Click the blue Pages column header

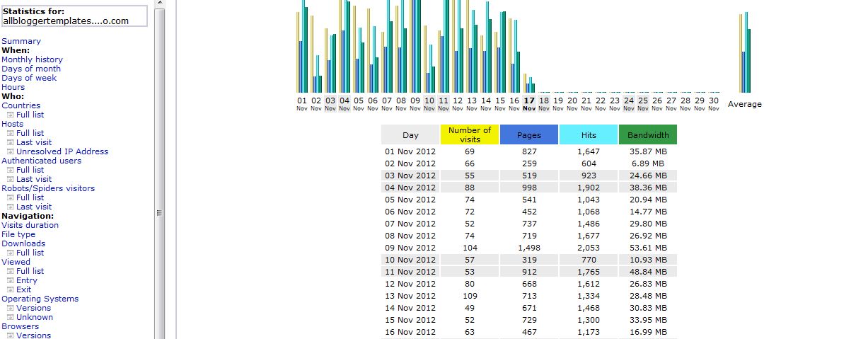(529, 134)
